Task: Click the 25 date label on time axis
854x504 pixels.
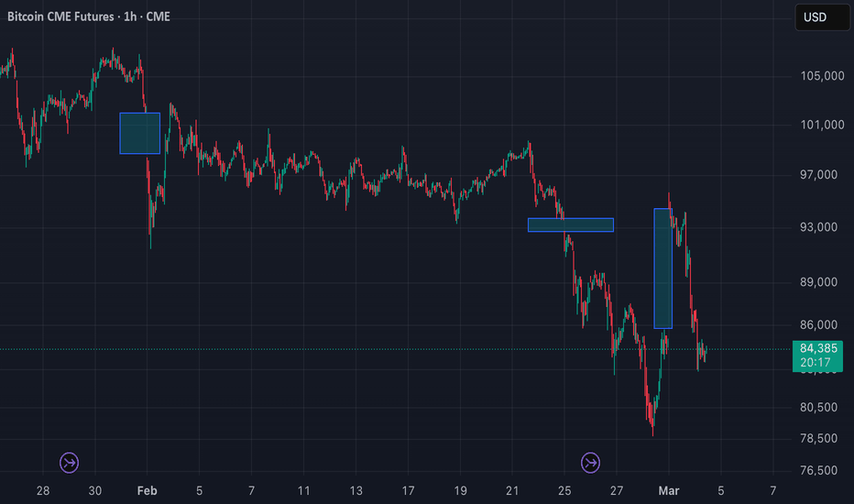Action: point(564,491)
